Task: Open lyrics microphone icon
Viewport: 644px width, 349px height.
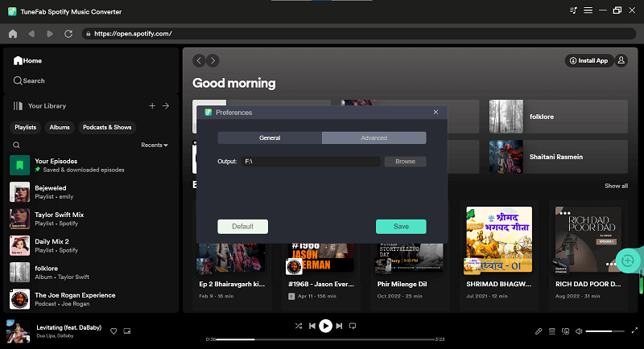Action: [539, 331]
